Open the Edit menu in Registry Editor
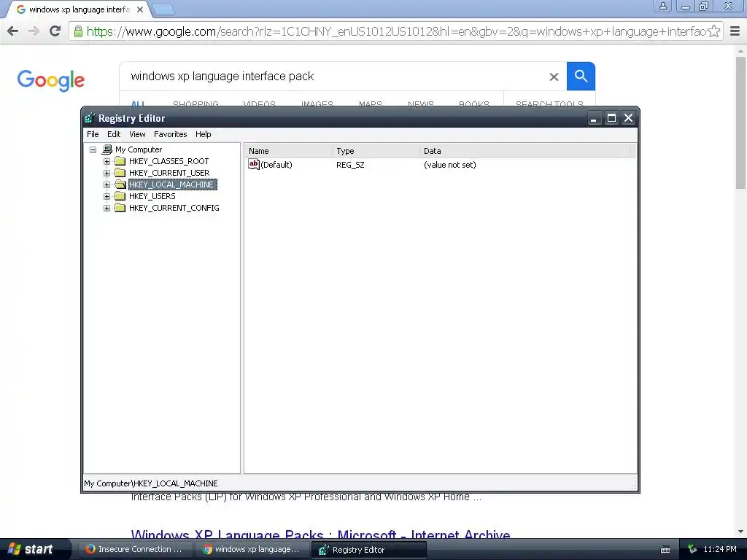Viewport: 747px width, 560px height. (x=113, y=134)
